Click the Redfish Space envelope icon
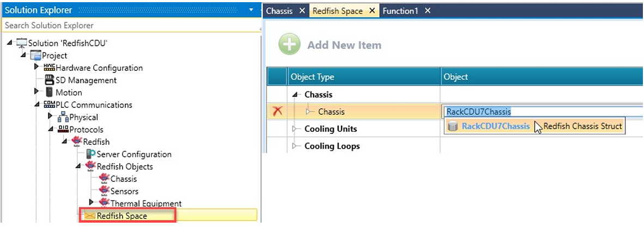This screenshot has width=644, height=233. 90,216
